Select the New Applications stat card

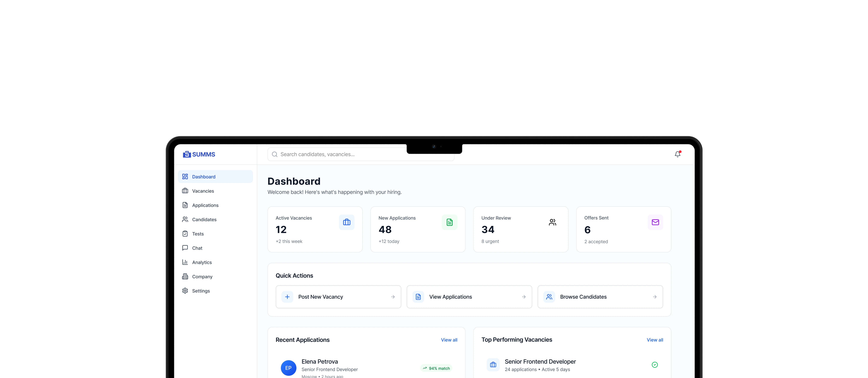418,229
